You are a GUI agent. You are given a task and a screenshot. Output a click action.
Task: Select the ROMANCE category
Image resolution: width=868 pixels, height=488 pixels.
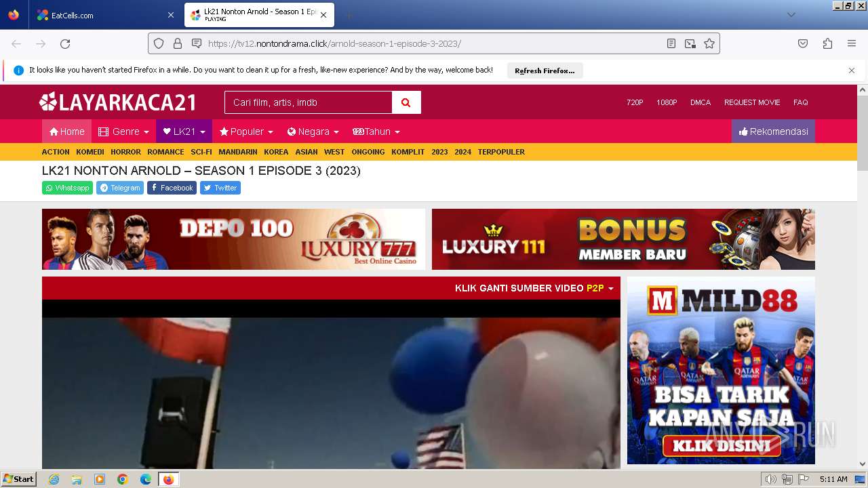165,152
